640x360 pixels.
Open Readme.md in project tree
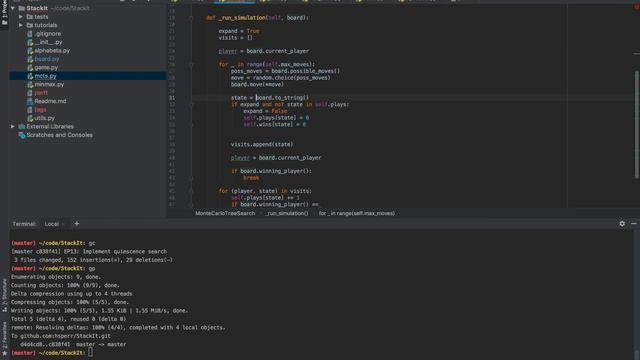point(50,101)
